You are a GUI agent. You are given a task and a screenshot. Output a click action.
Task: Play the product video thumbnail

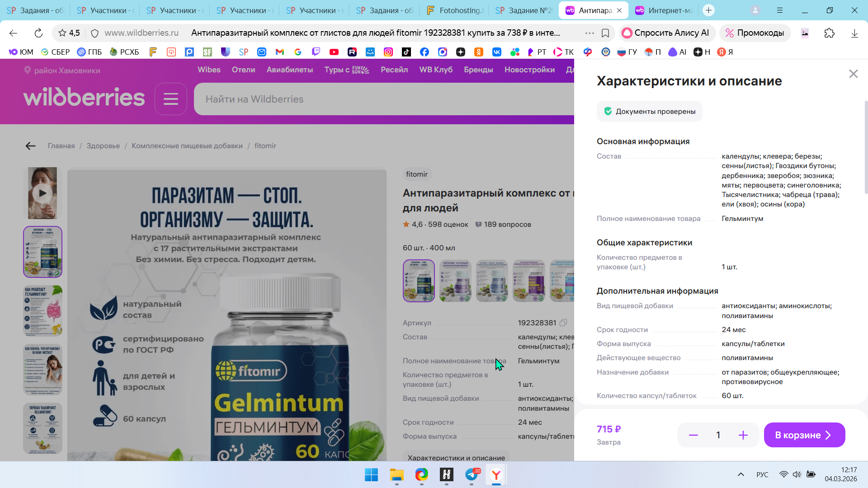click(x=42, y=193)
